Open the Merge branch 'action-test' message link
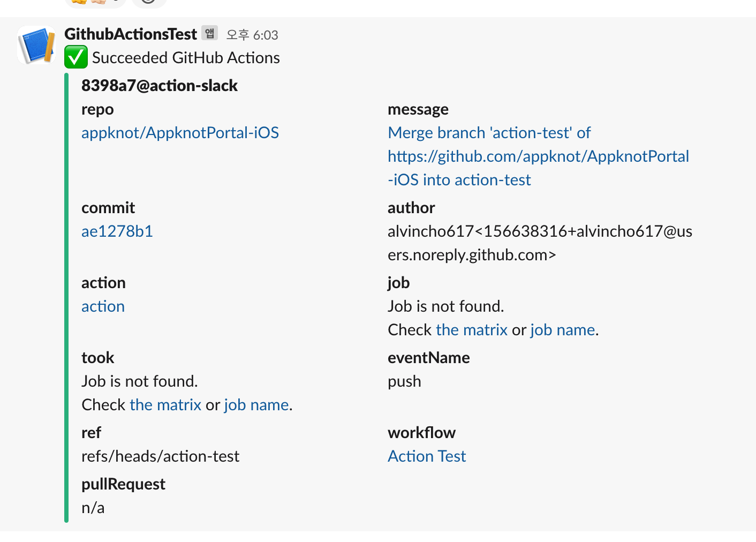Image resolution: width=756 pixels, height=542 pixels. pyautogui.click(x=538, y=156)
